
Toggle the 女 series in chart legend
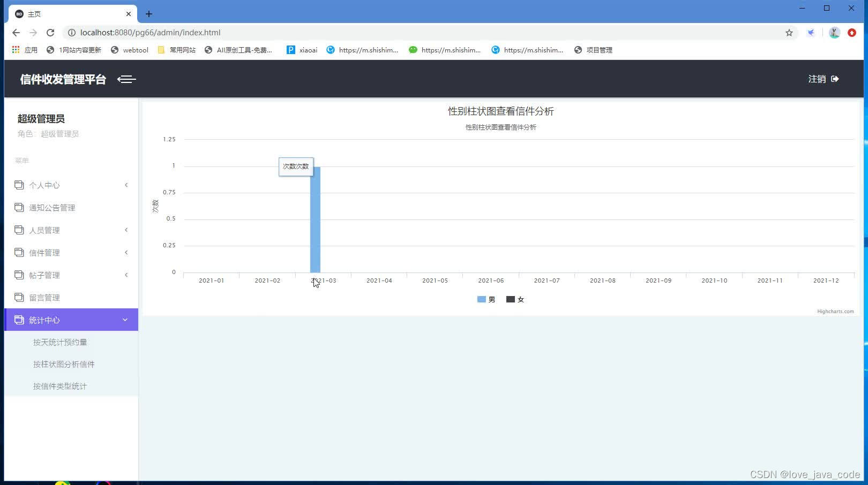[515, 299]
